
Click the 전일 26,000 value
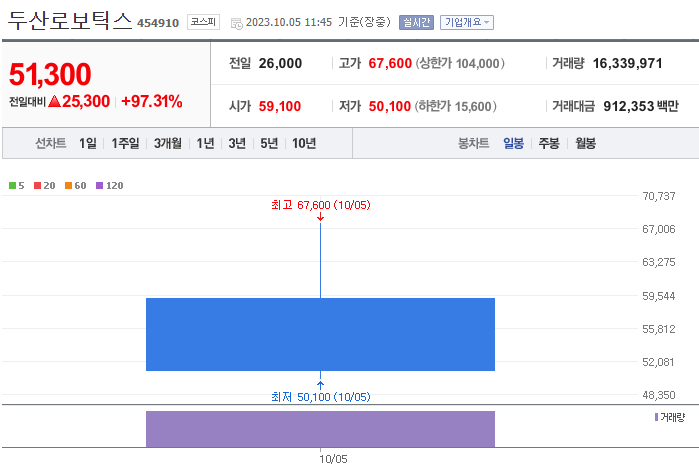(x=280, y=63)
